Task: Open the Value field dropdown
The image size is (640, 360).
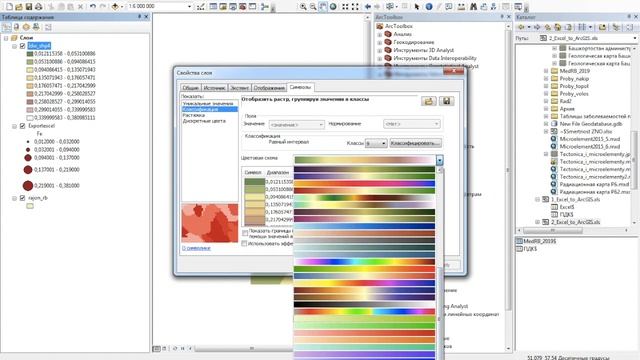Action: (297, 124)
